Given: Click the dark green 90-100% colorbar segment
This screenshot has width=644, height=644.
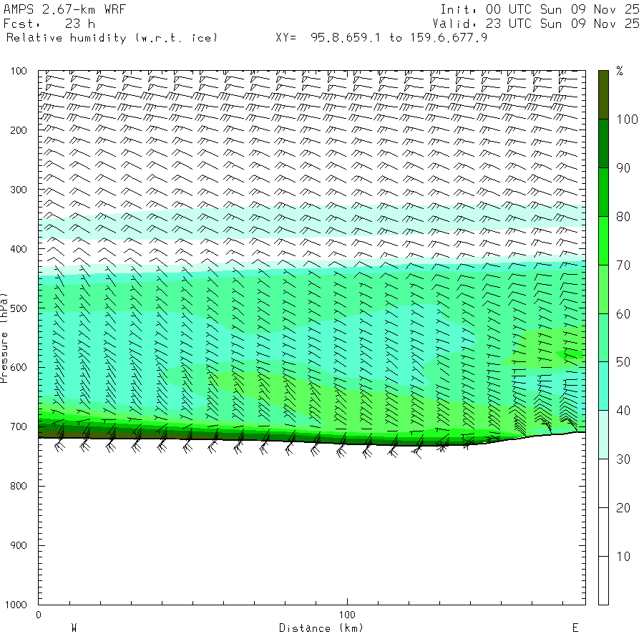Looking at the screenshot, I should coord(603,143).
